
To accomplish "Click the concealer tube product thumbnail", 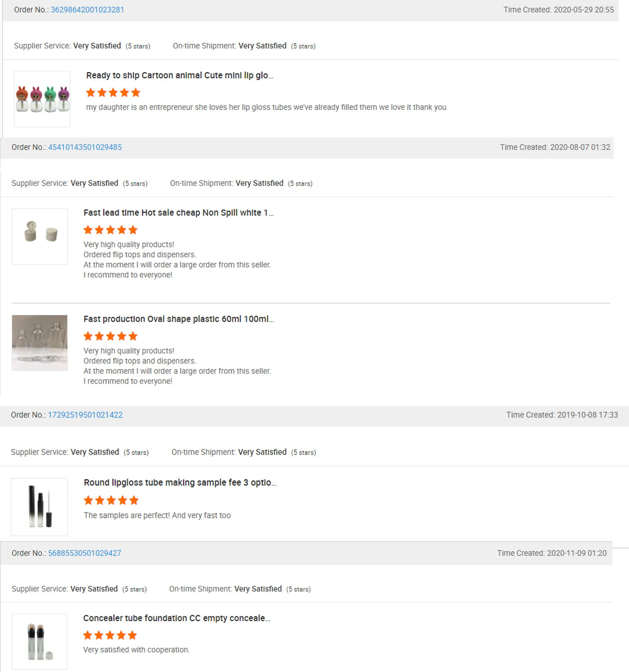I will pos(40,642).
